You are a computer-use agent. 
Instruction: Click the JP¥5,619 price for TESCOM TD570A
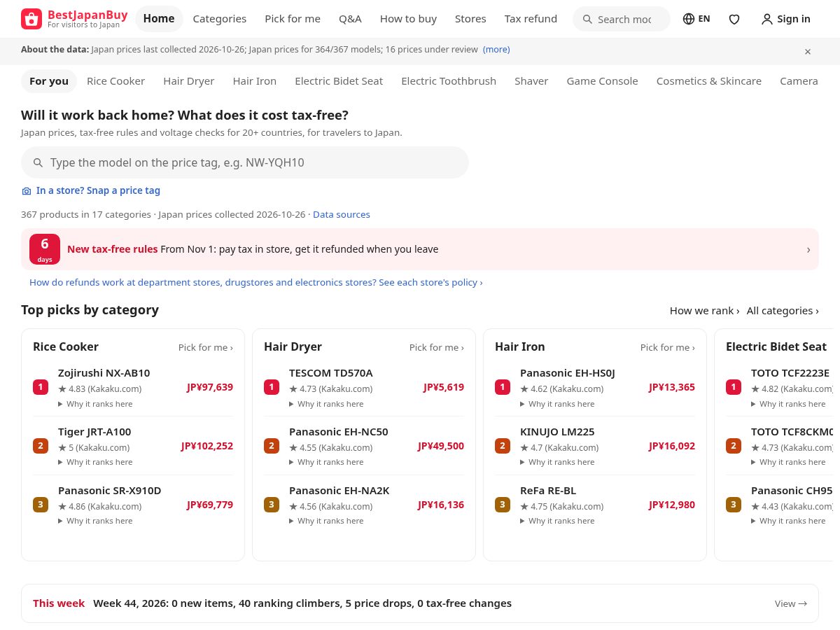[444, 387]
